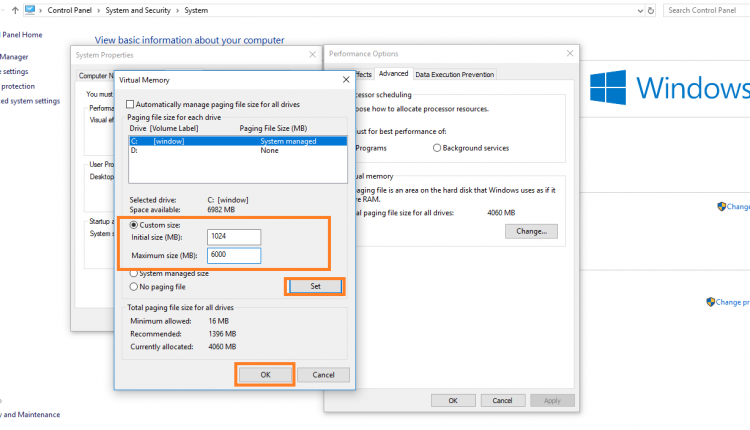Open Remote settings sidebar link
The height and width of the screenshot is (430, 750).
(x=14, y=71)
